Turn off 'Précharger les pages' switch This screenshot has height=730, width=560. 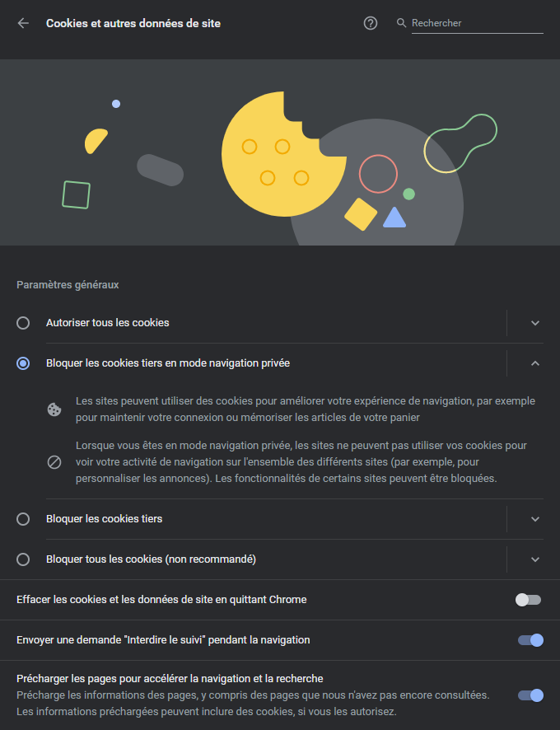coord(530,695)
